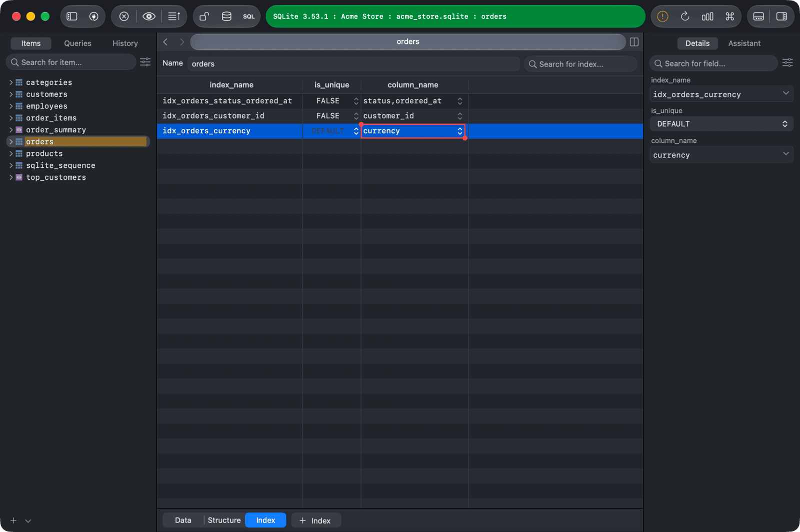
Task: Select the idx_orders_status_ordered_at index row
Action: [x=400, y=101]
